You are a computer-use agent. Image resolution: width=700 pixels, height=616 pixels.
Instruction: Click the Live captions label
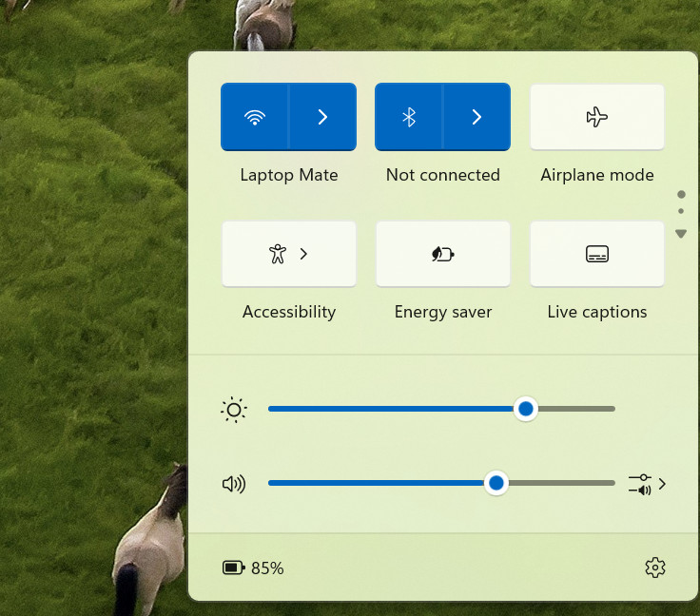597,312
